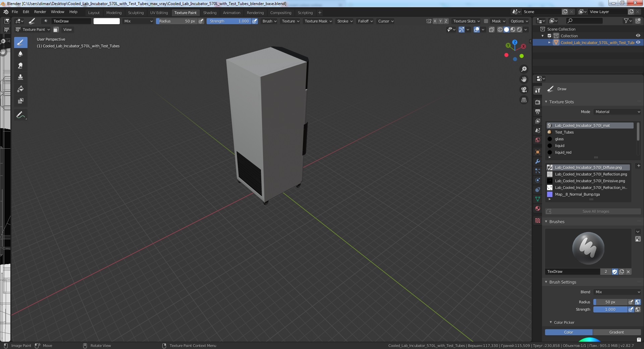Click the viewport zoom magnifier icon
Image resolution: width=644 pixels, height=349 pixels.
(524, 69)
